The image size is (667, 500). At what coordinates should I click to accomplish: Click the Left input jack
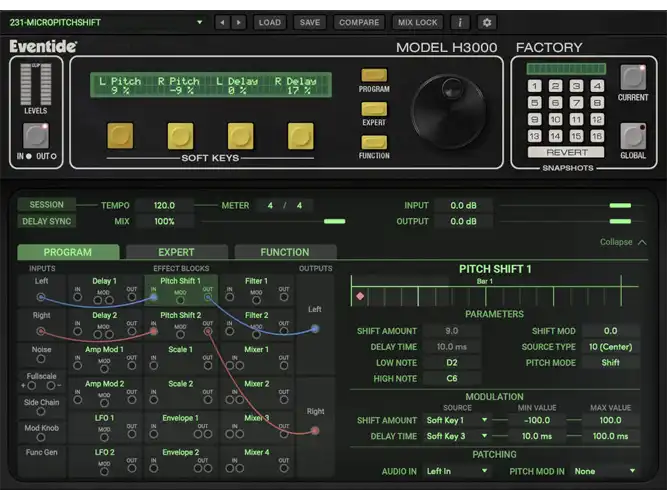41,297
